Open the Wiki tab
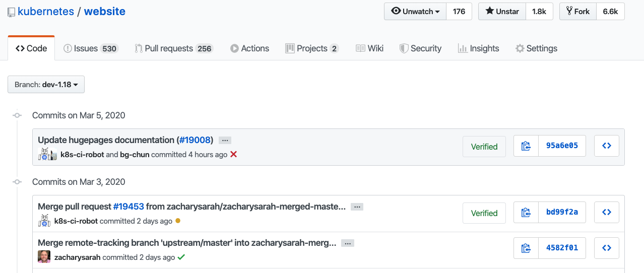This screenshot has width=644, height=273. (x=369, y=48)
